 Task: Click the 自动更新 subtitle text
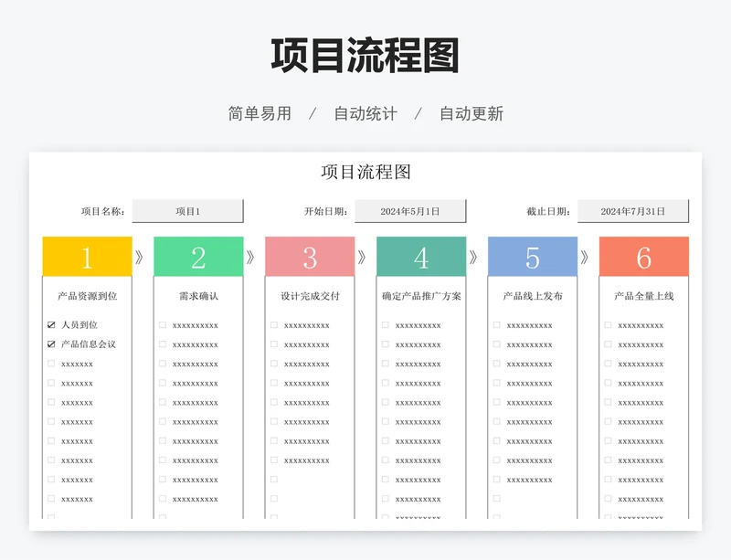click(471, 114)
